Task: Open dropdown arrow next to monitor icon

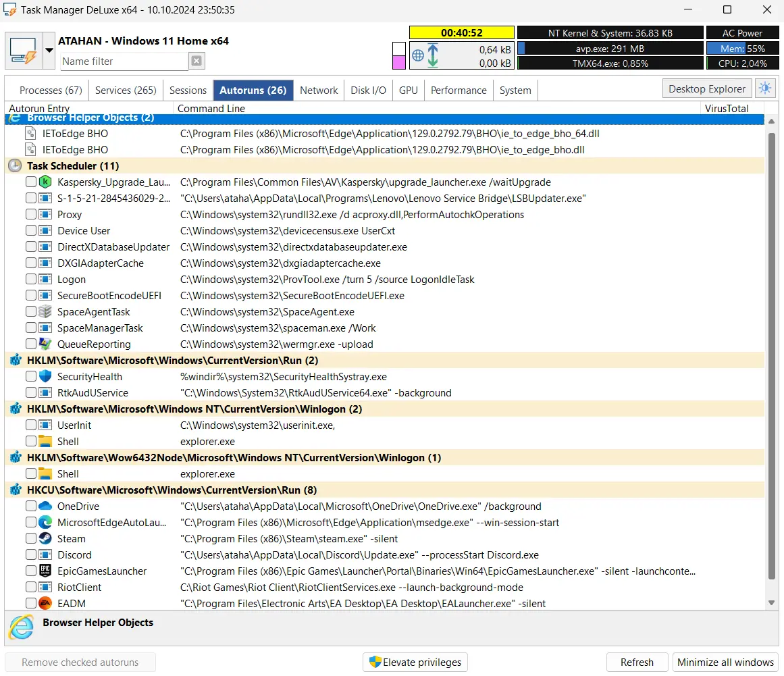Action: 49,51
